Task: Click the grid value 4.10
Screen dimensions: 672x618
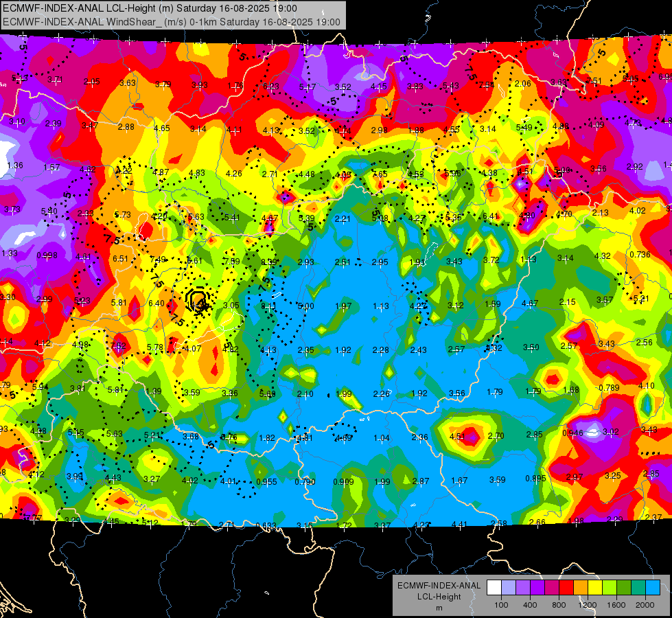Action: pos(647,385)
